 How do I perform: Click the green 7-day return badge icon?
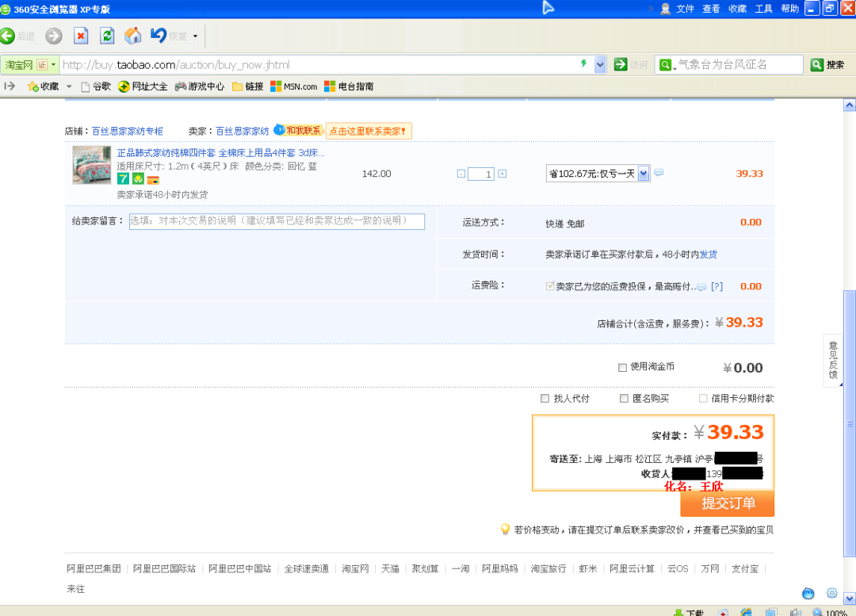[x=124, y=178]
